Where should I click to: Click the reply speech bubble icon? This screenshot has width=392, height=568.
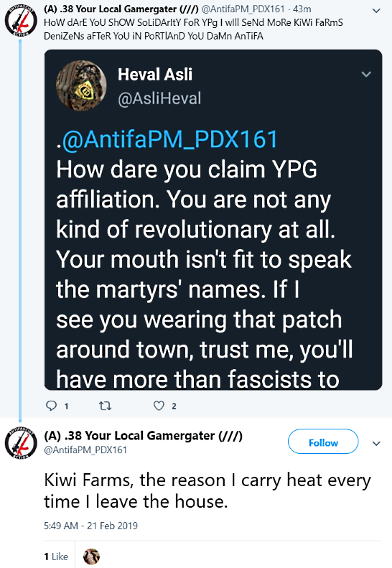click(51, 405)
